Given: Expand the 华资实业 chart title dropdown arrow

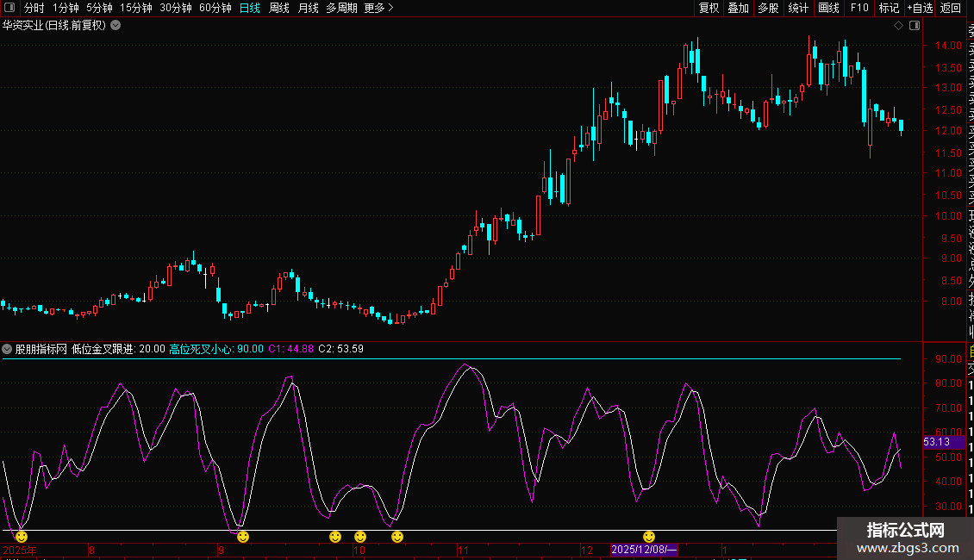Looking at the screenshot, I should (x=116, y=25).
